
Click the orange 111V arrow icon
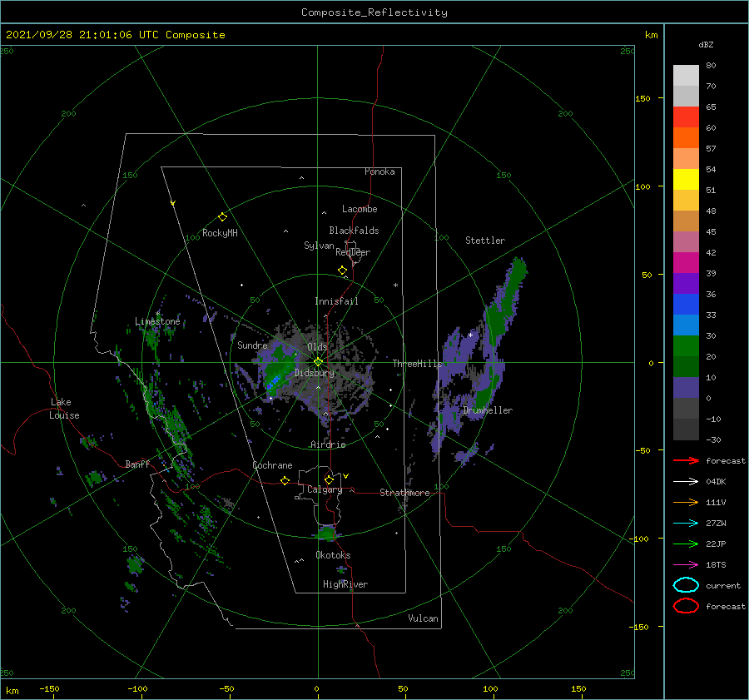tap(686, 502)
